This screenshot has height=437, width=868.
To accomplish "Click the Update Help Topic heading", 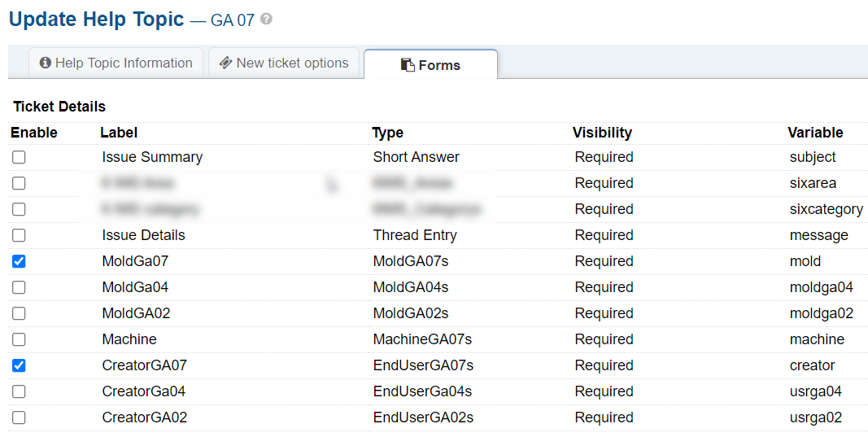I will (97, 20).
